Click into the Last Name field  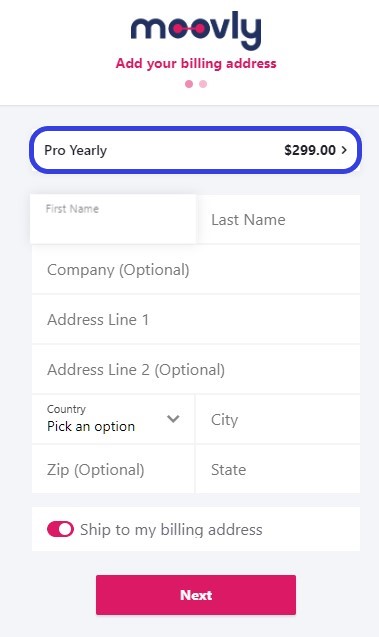click(x=278, y=219)
